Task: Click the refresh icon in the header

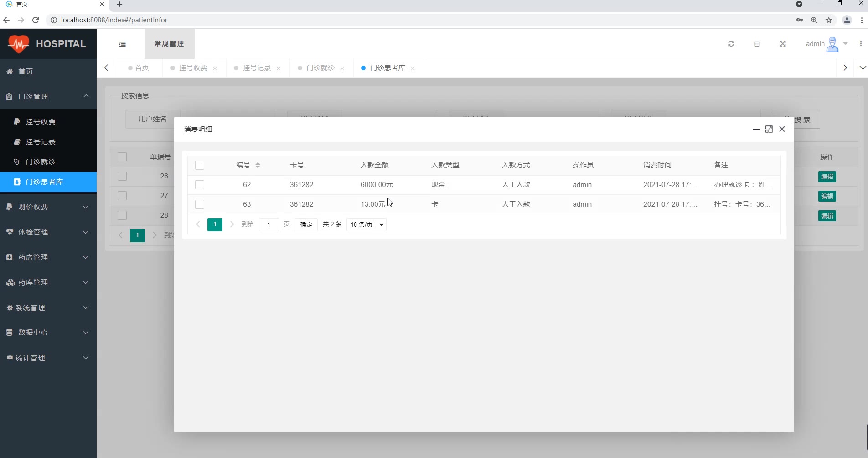Action: coord(731,44)
